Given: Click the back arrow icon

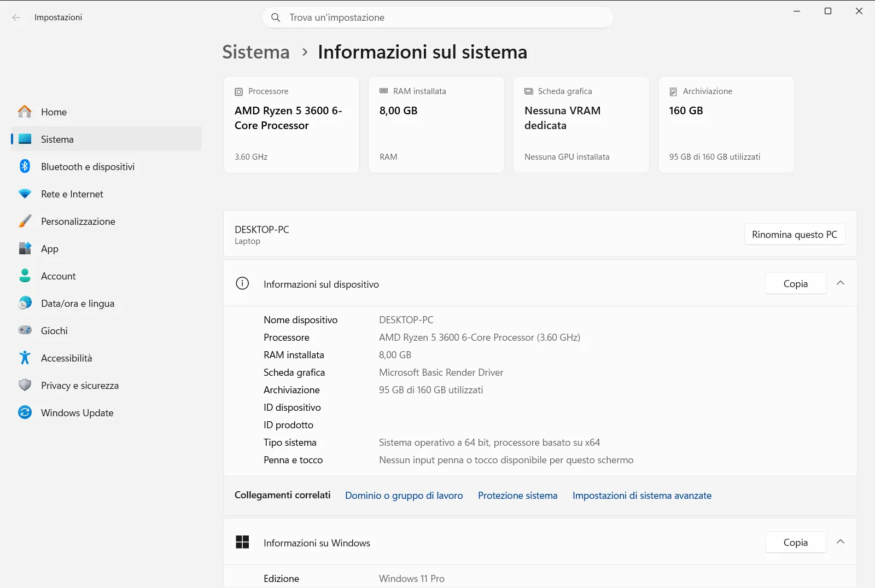Looking at the screenshot, I should [x=16, y=18].
